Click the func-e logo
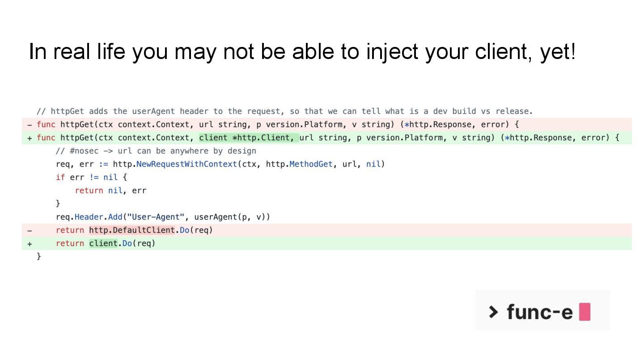The height and width of the screenshot is (362, 644). 542,311
